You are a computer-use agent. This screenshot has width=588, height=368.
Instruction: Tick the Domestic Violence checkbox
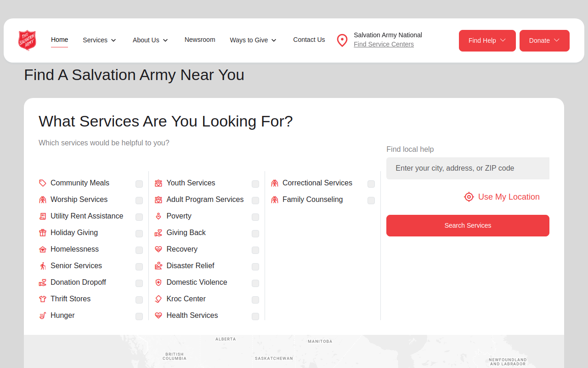(255, 283)
